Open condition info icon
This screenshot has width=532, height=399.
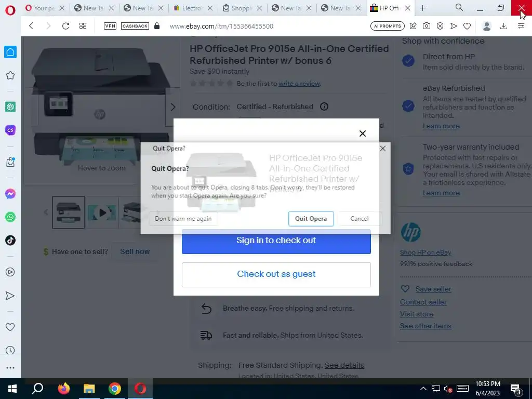(324, 107)
